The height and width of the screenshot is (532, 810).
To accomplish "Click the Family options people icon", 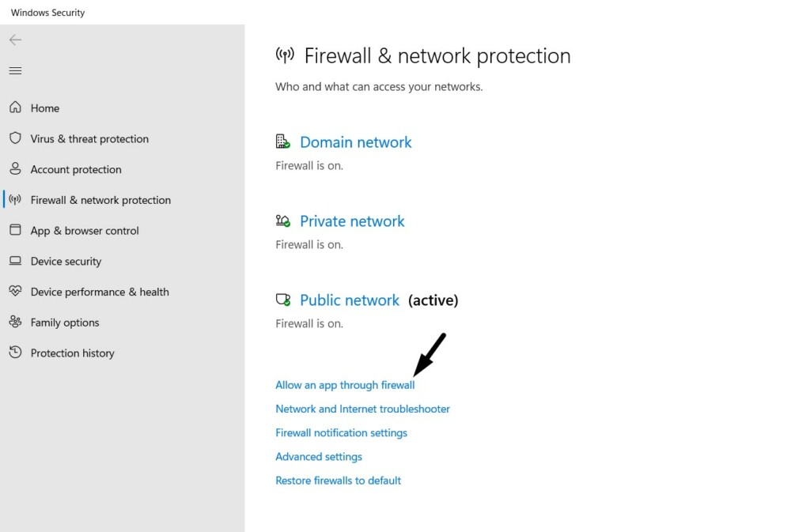I will pos(15,322).
